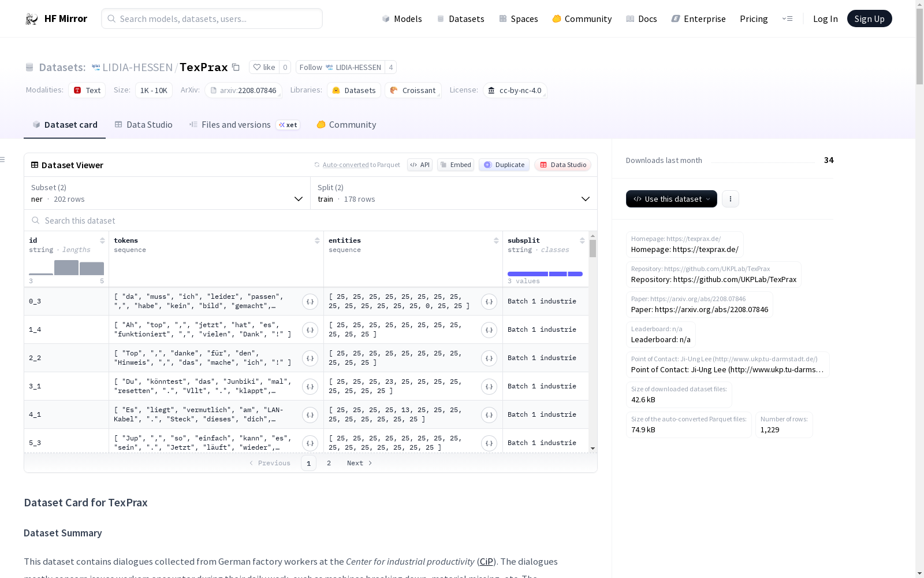Click the HF Mirror logo icon
The height and width of the screenshot is (578, 924).
(x=32, y=19)
